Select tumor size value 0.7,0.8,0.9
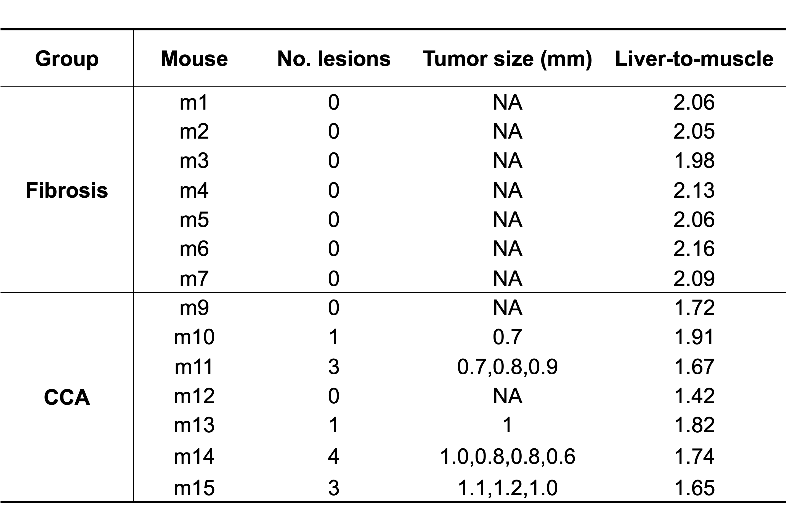Screen dimensions: 788x532 pyautogui.click(x=507, y=367)
